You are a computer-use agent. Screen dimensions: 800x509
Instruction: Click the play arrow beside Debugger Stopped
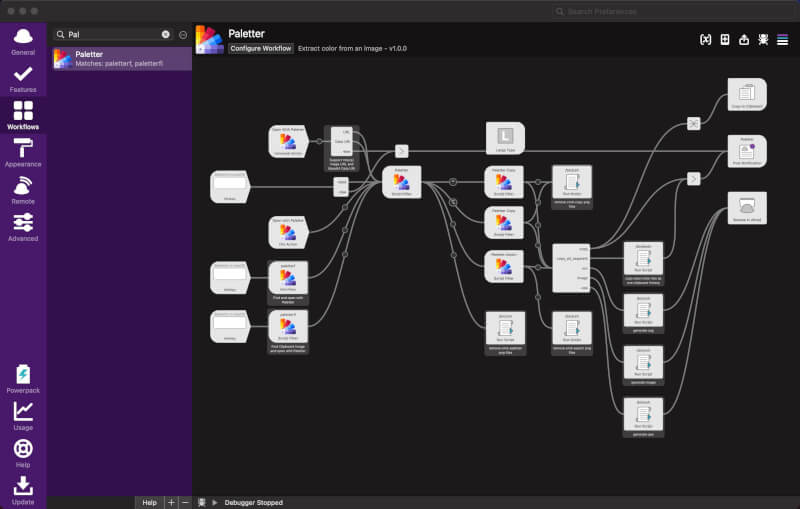coord(215,502)
